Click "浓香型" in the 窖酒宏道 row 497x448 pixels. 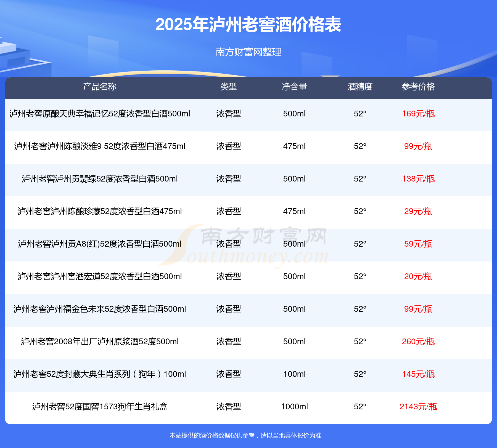[229, 276]
